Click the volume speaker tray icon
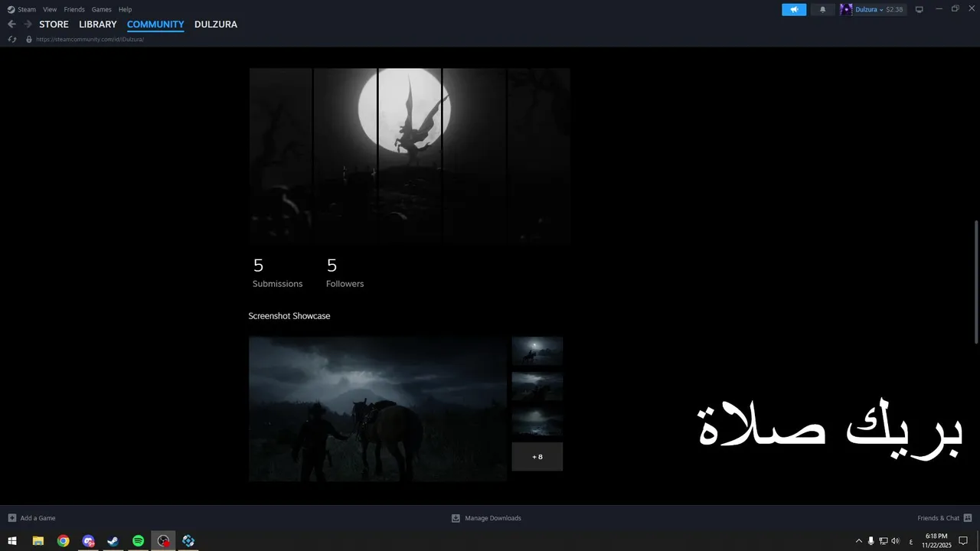Screen dimensions: 980x551 895,541
